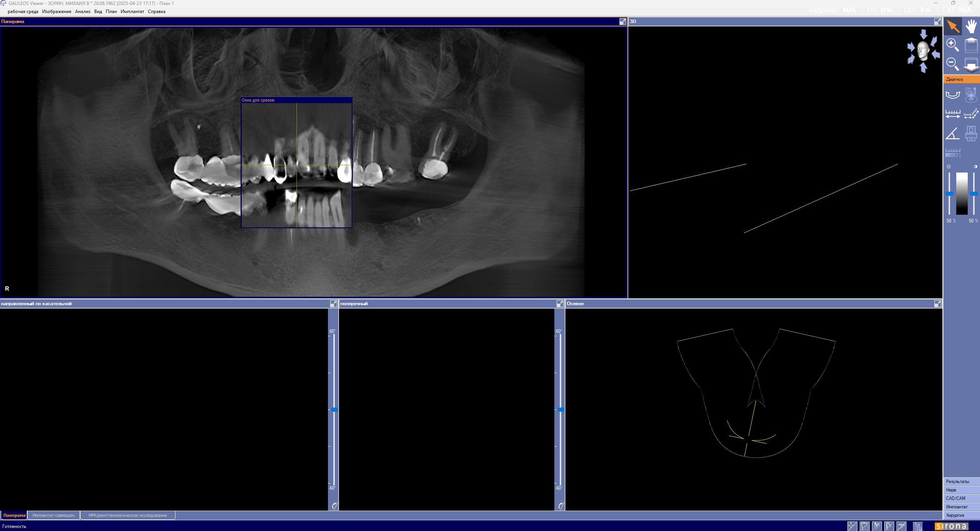Maximize the Осевое pane
Image resolution: width=980 pixels, height=531 pixels.
937,304
